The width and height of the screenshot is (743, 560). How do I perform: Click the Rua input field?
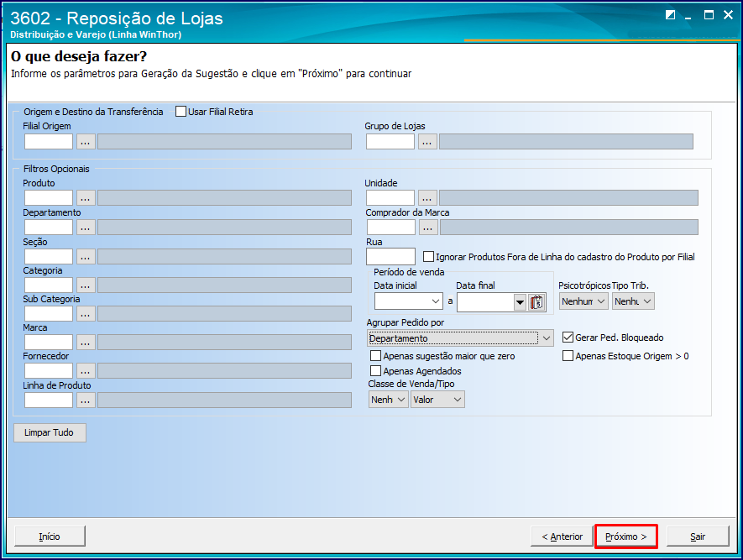click(391, 257)
